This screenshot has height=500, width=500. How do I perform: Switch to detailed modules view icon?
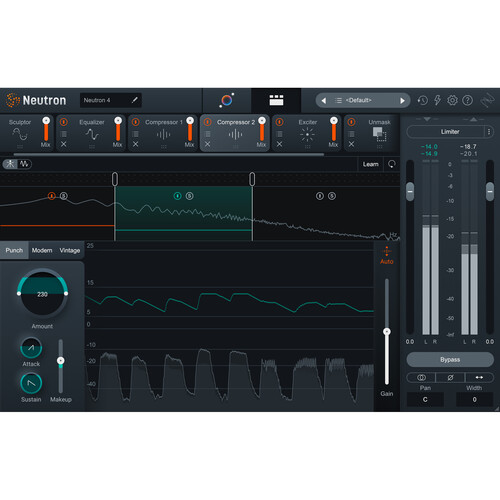tap(276, 100)
